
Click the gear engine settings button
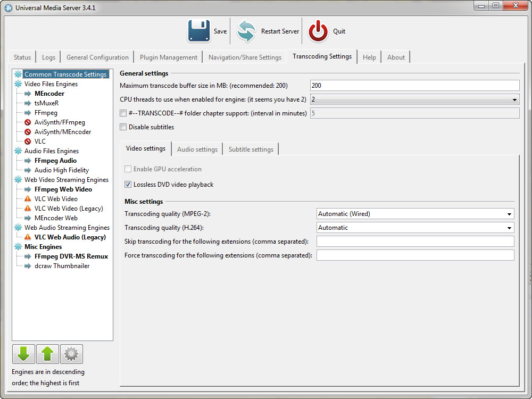tap(71, 354)
